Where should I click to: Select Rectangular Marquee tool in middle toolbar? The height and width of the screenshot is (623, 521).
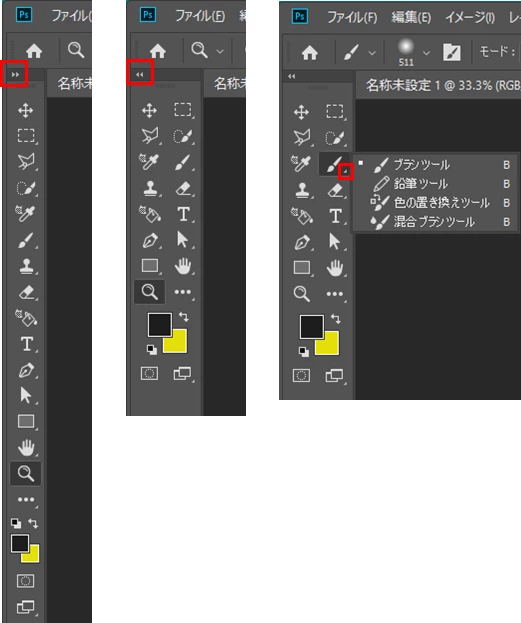(x=183, y=110)
